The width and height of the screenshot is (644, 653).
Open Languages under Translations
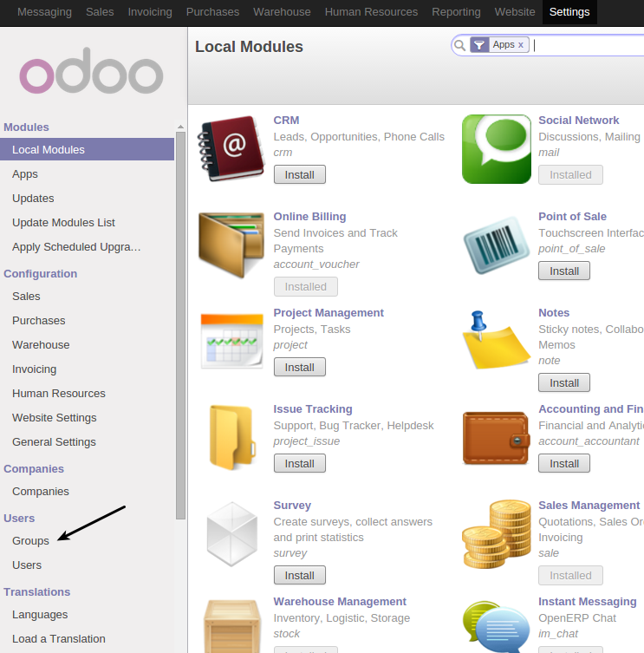pos(40,615)
